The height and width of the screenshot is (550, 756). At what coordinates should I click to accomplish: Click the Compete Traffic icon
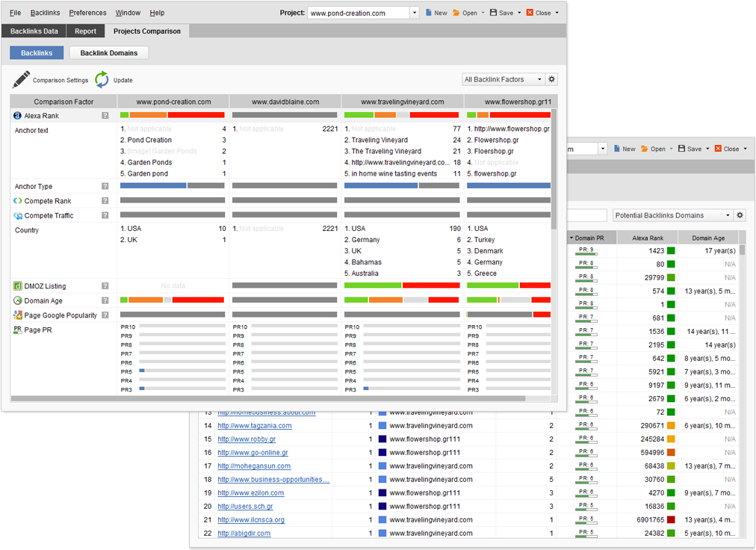18,216
